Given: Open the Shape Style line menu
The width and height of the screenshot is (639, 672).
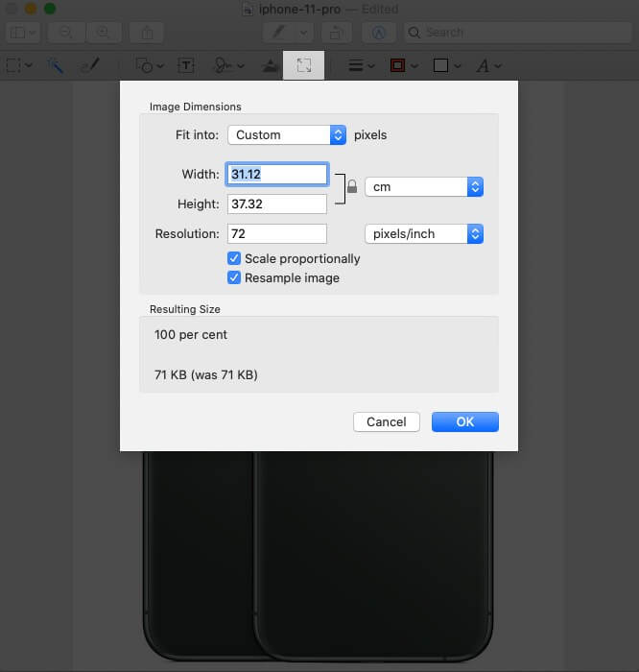Looking at the screenshot, I should [362, 65].
